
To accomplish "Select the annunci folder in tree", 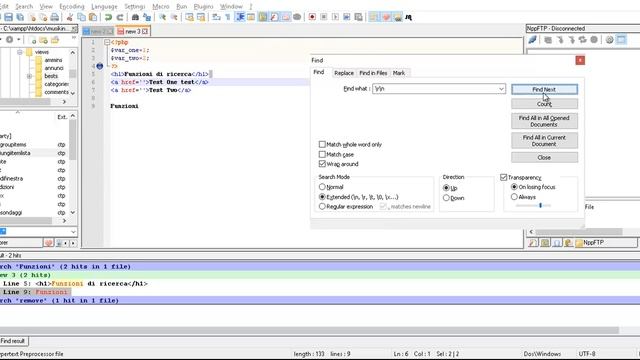I will (x=53, y=68).
